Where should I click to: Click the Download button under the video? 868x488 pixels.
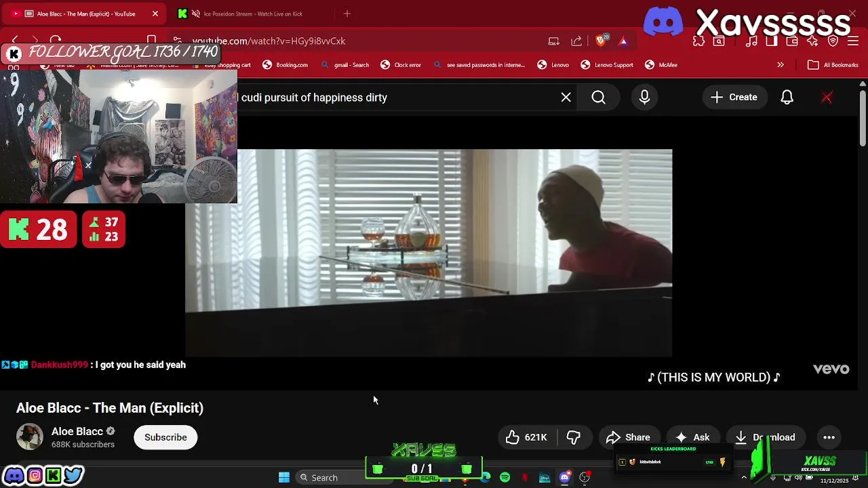[x=765, y=438]
